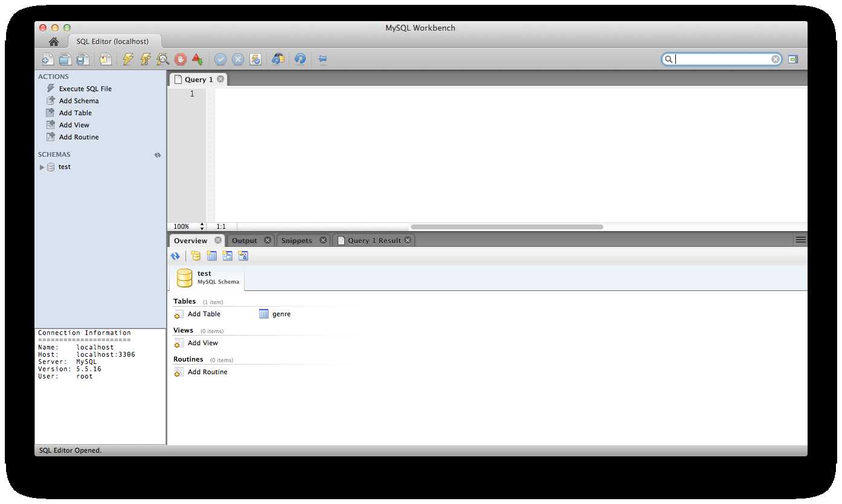Open the Query 1 Result tab
The image size is (842, 504).
point(374,240)
